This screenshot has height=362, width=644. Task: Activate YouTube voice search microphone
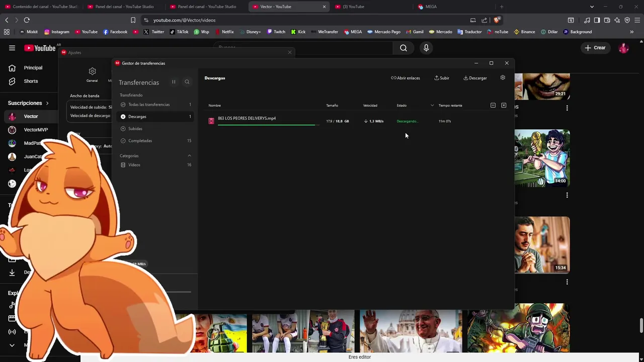(x=426, y=48)
